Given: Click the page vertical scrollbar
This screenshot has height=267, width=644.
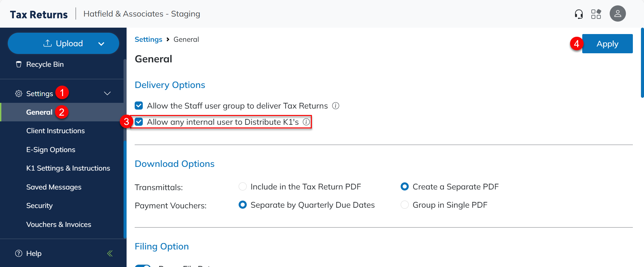Looking at the screenshot, I should tap(642, 63).
